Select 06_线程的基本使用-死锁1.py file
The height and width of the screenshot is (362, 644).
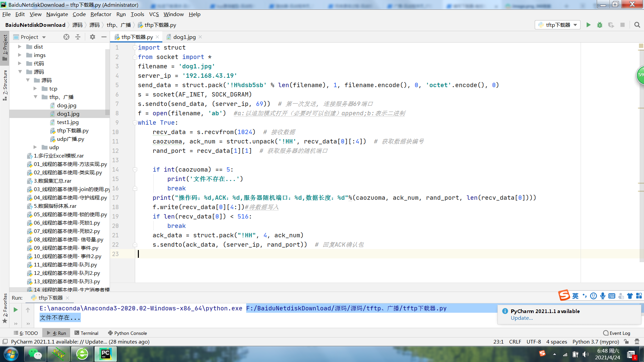coord(67,223)
